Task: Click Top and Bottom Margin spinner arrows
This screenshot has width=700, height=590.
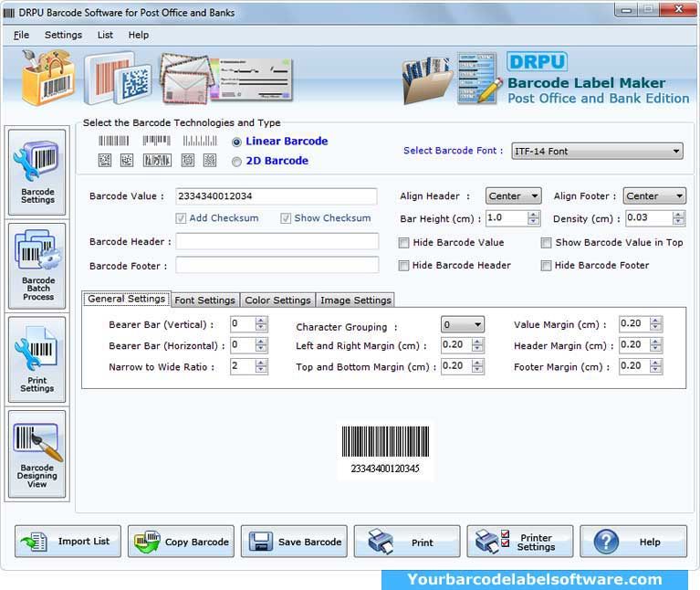Action: (x=477, y=366)
